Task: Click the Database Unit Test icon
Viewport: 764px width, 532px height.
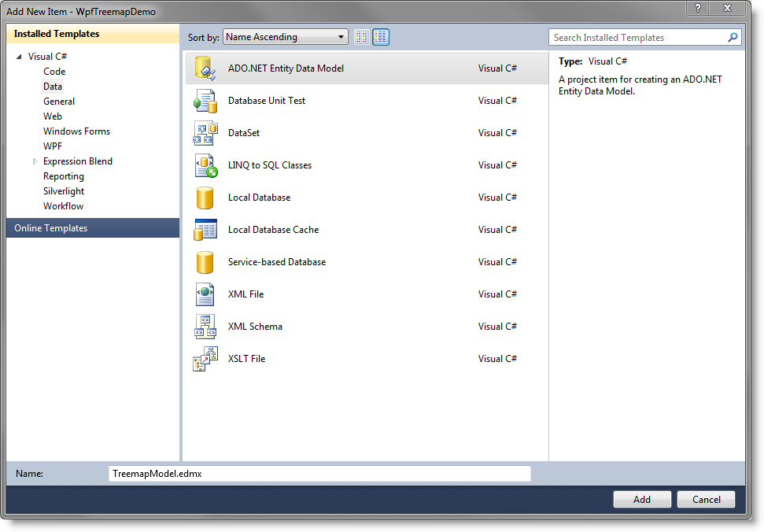Action: (x=205, y=101)
